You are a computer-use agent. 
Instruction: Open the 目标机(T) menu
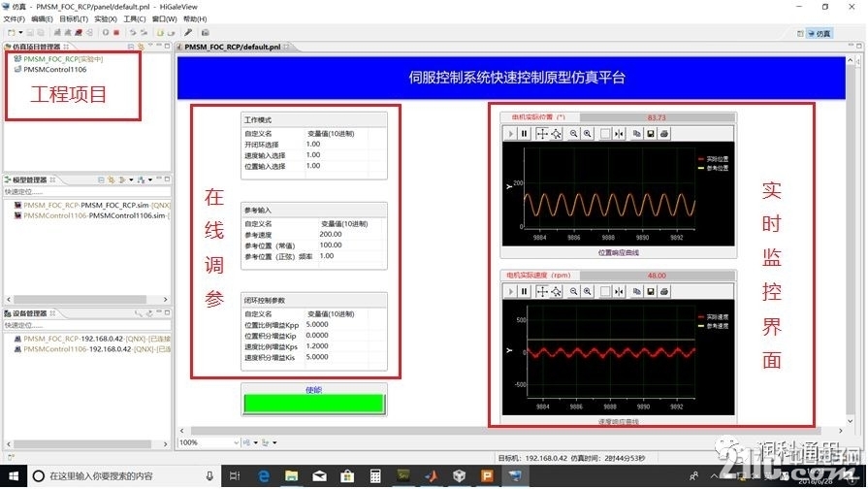(74, 18)
